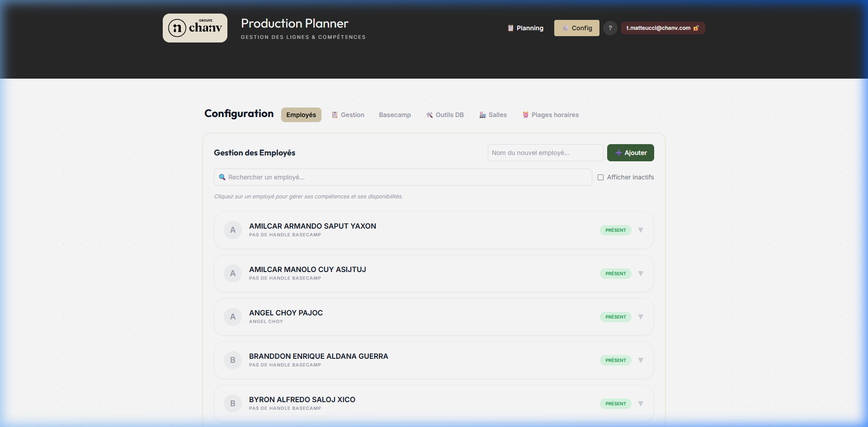Click the Production Planner title
This screenshot has width=868, height=427.
(x=295, y=23)
